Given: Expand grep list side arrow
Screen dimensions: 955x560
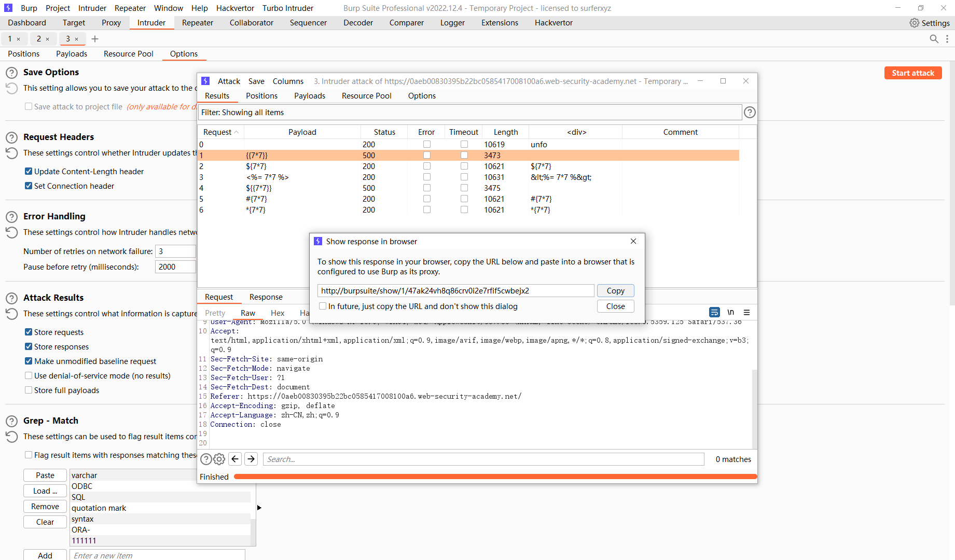Looking at the screenshot, I should pyautogui.click(x=259, y=508).
